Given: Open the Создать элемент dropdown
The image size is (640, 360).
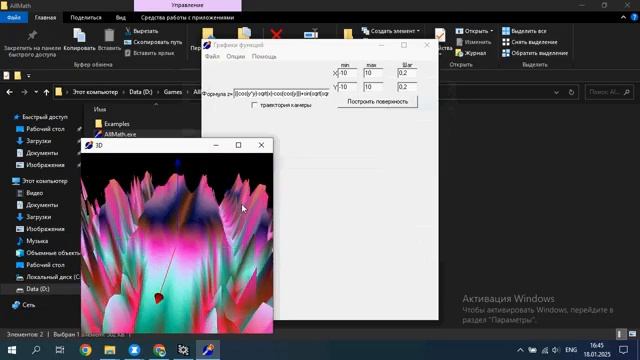Looking at the screenshot, I should point(391,31).
